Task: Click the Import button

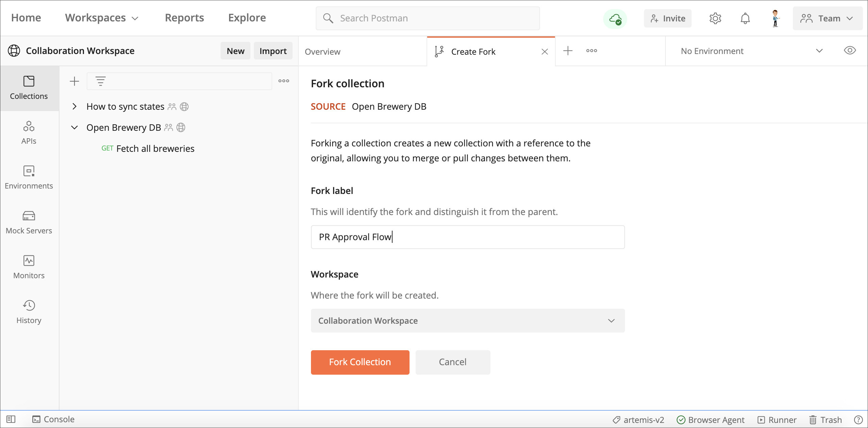Action: coord(273,51)
